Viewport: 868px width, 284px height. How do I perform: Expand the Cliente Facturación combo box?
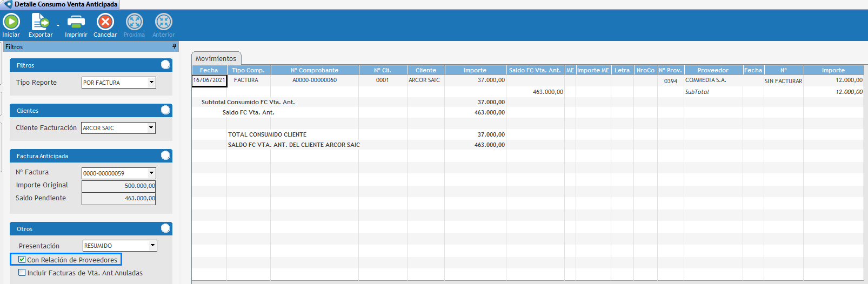[151, 128]
